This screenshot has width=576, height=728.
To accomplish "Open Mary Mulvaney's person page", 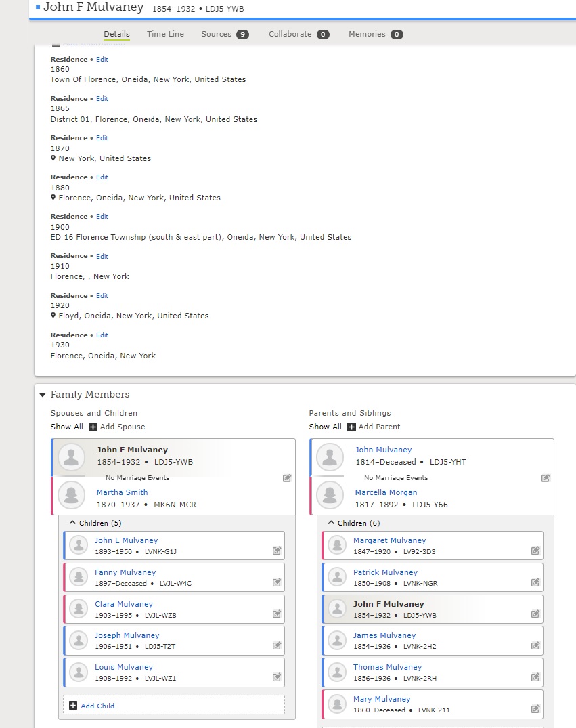I will [x=382, y=699].
